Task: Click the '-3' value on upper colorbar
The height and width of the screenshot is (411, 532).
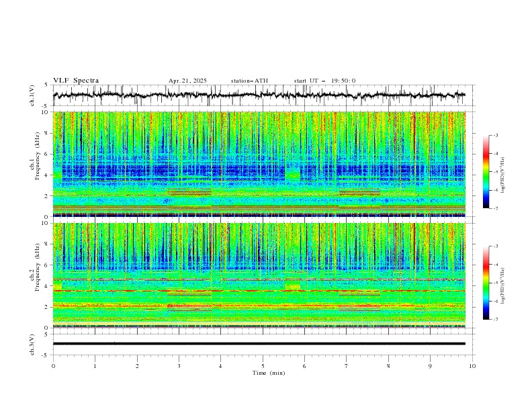Action: click(495, 135)
